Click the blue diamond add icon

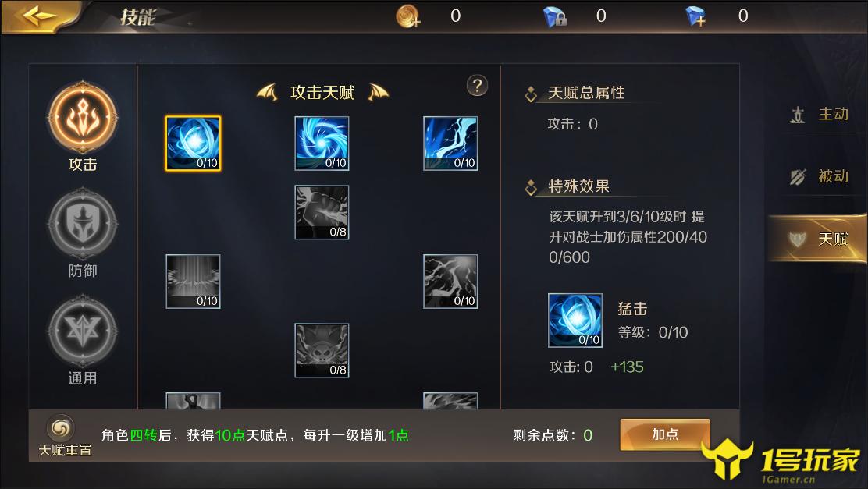click(x=695, y=16)
